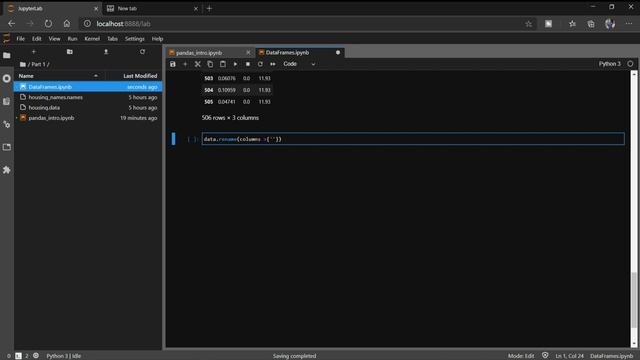
Task: Insert a cell below with plus icon
Action: tap(185, 64)
